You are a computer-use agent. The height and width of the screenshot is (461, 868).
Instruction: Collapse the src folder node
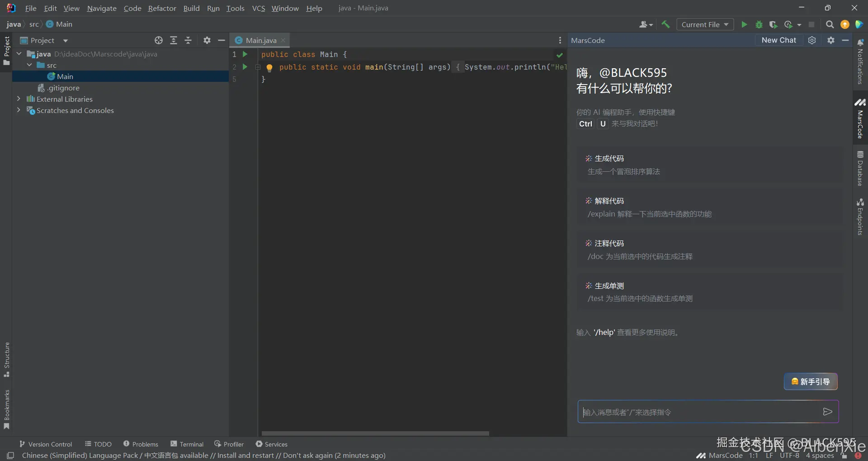tap(29, 65)
